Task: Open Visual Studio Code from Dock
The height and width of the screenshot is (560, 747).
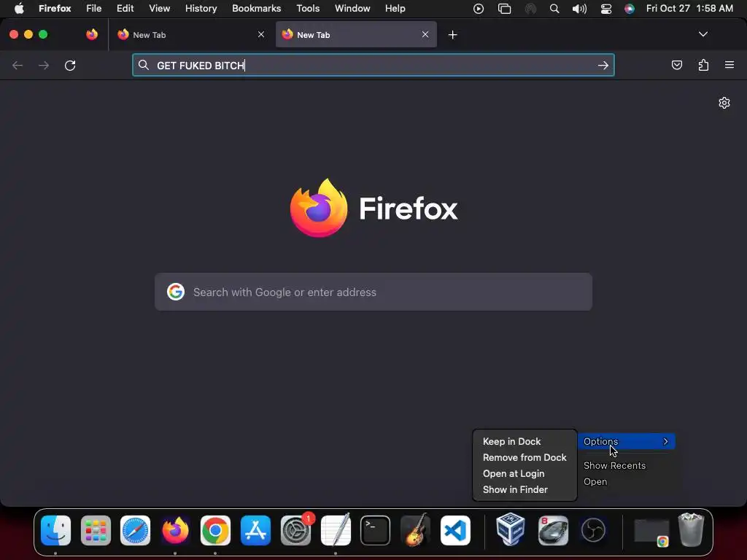Action: pos(455,530)
